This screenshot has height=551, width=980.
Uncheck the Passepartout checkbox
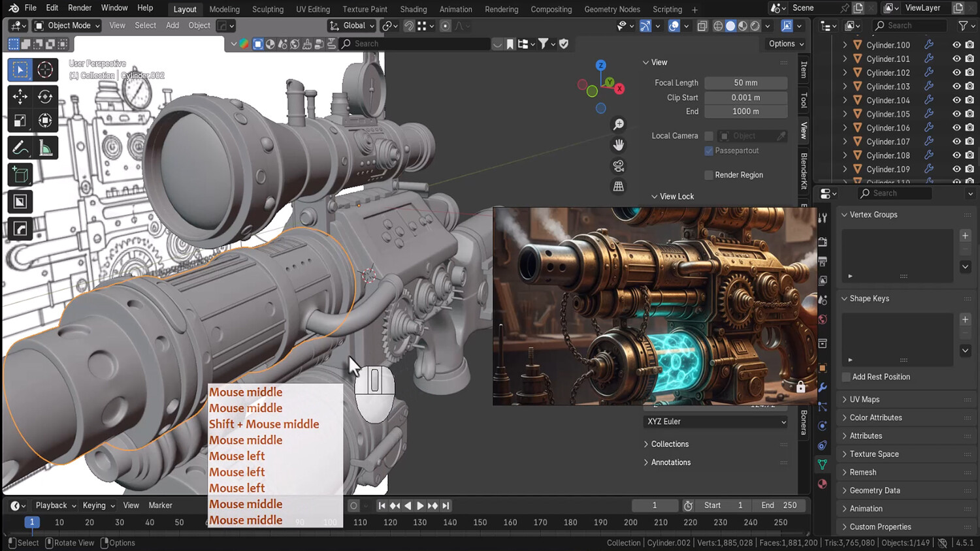pyautogui.click(x=709, y=151)
